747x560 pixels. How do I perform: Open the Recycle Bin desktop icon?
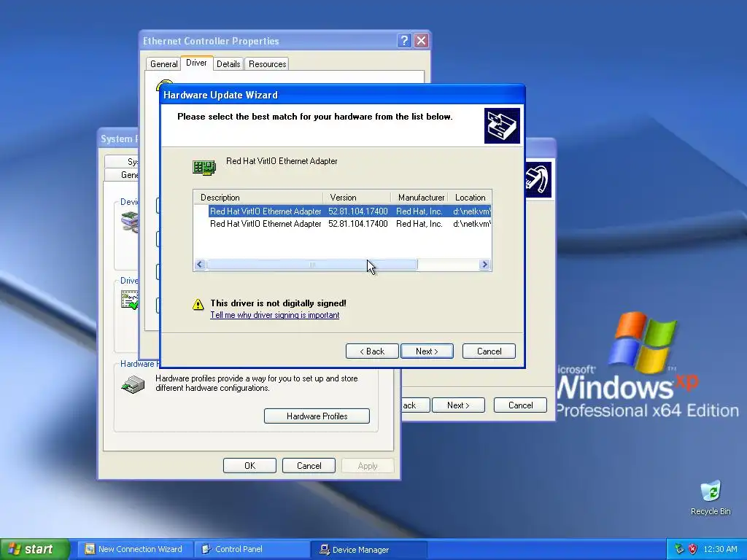(711, 498)
